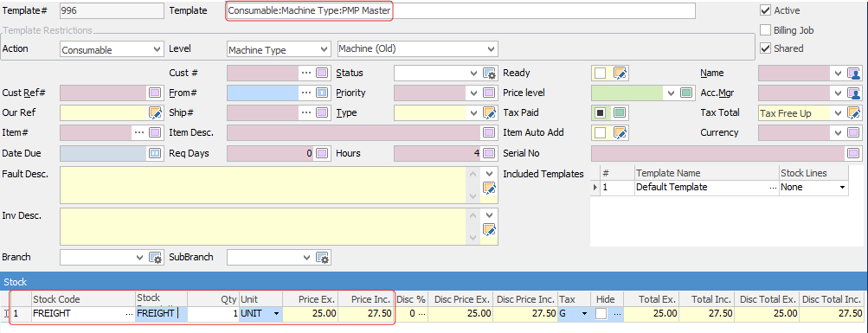Click the green icon beside Tax Paid checkbox
This screenshot has width=868, height=333.
[x=620, y=112]
